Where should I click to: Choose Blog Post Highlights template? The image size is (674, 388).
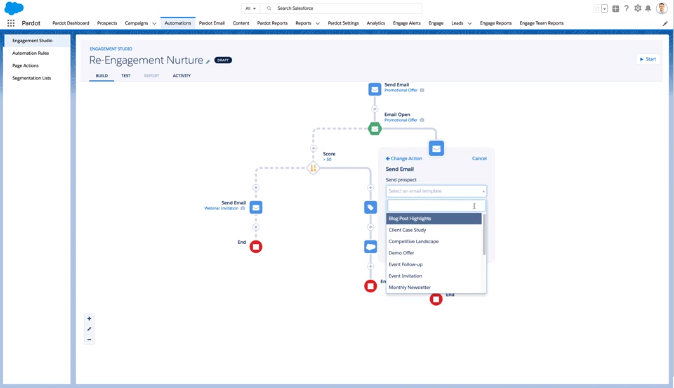coord(434,218)
